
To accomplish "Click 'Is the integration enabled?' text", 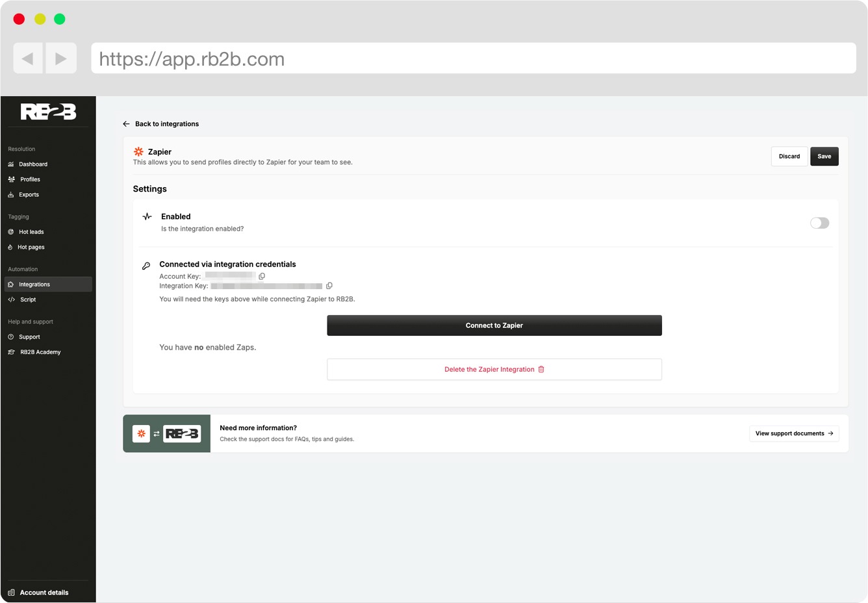I will coord(203,229).
